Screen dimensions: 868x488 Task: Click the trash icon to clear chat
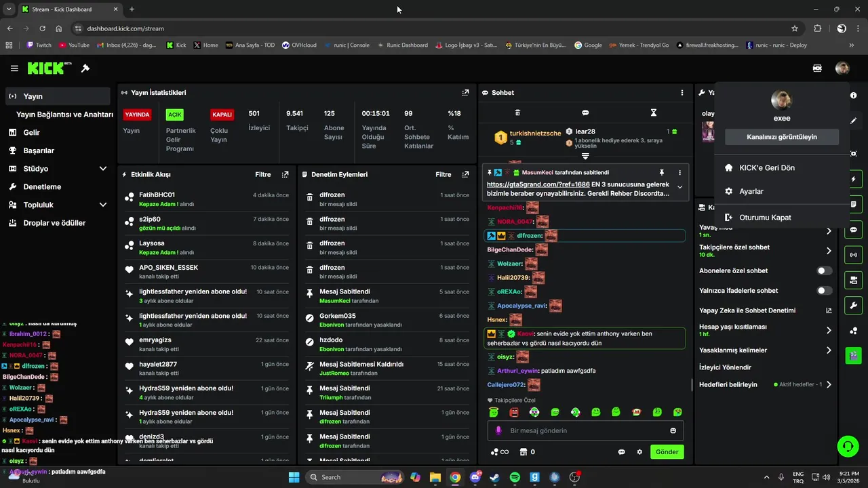coord(517,113)
